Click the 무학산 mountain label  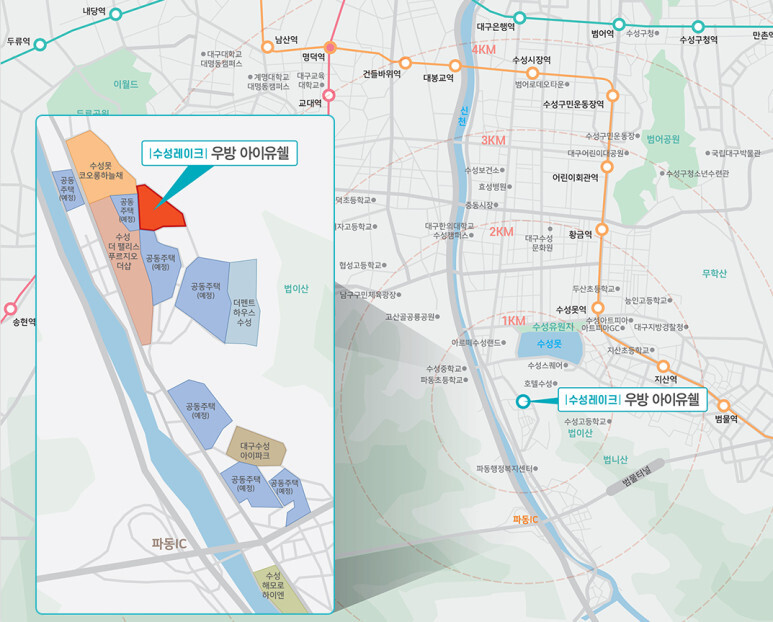click(x=714, y=273)
